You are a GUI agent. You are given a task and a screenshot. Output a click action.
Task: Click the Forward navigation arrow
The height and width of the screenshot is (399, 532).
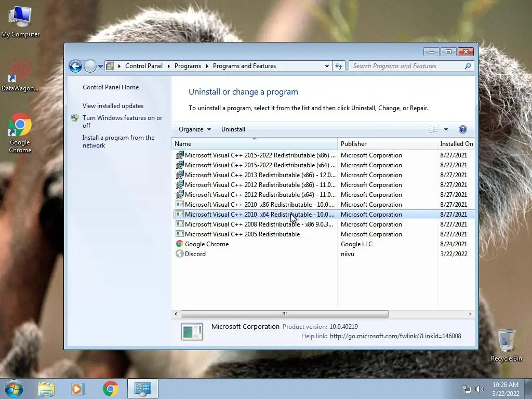tap(90, 66)
